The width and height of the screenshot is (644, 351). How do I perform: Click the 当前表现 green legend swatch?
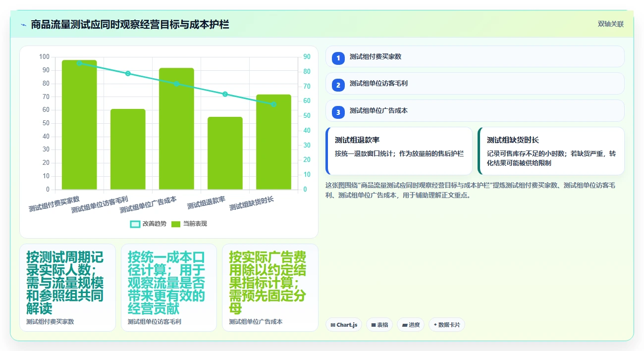[176, 224]
